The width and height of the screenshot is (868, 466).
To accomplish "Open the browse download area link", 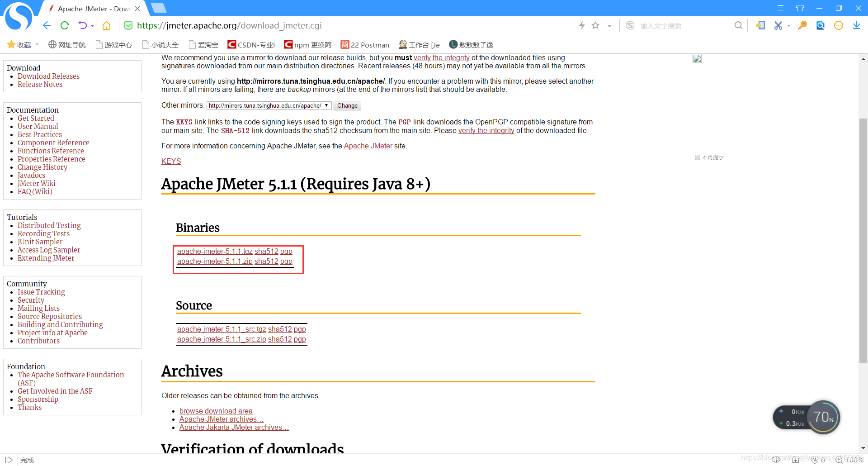I will click(216, 411).
